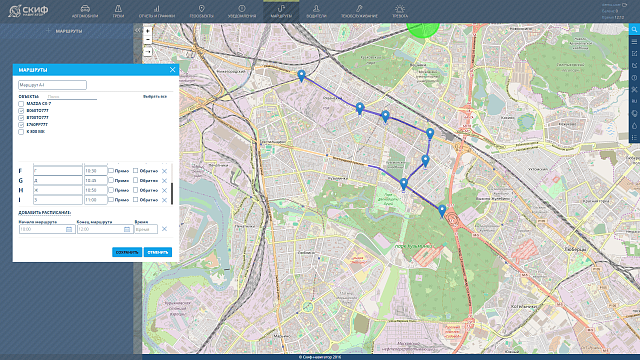Click the СКИФ logo
This screenshot has height=360, width=640.
pos(28,11)
